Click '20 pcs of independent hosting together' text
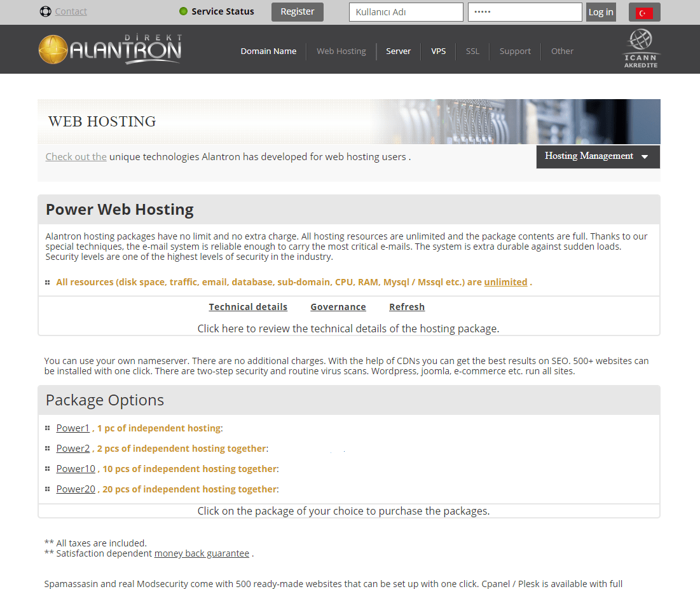 coord(189,489)
